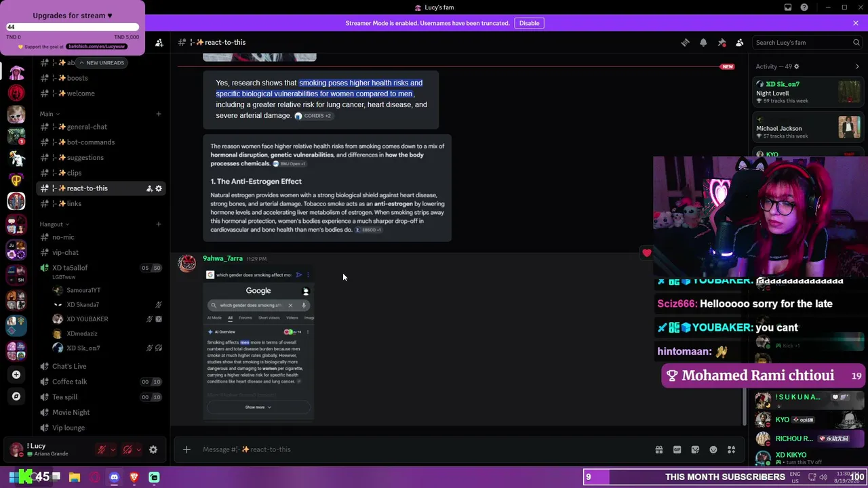Open Discord app on taskbar
This screenshot has width=868, height=488.
[115, 477]
